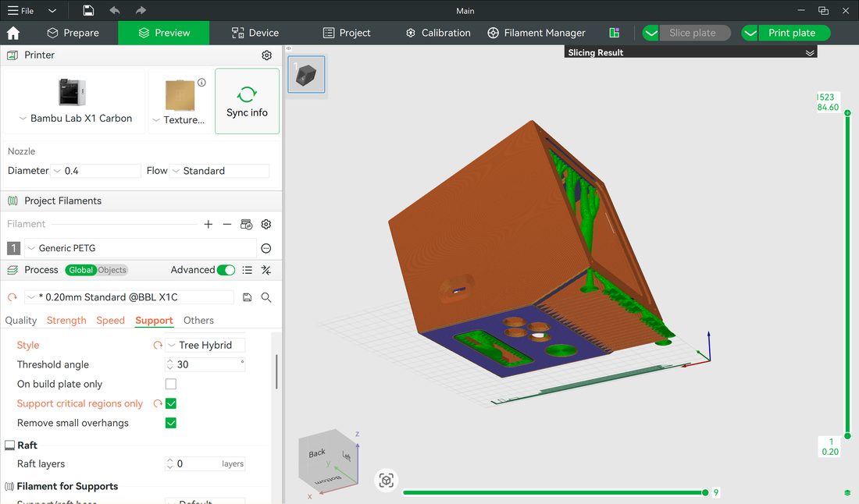This screenshot has width=859, height=504.
Task: Expand the File dropdown arrow
Action: pyautogui.click(x=52, y=10)
